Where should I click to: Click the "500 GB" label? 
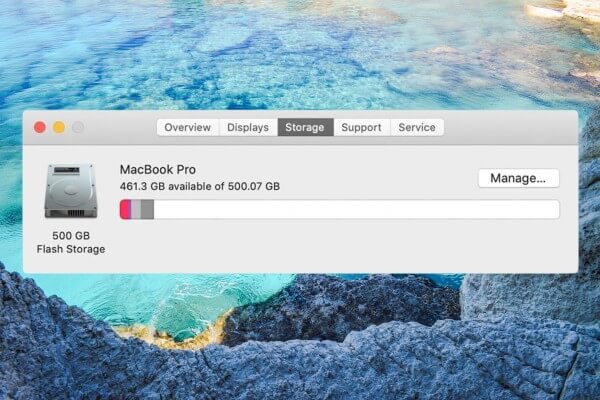point(71,235)
